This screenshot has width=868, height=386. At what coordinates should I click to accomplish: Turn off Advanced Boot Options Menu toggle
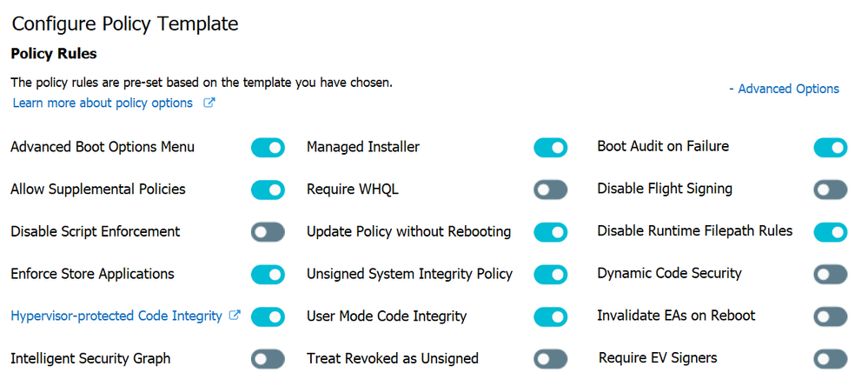pos(268,148)
